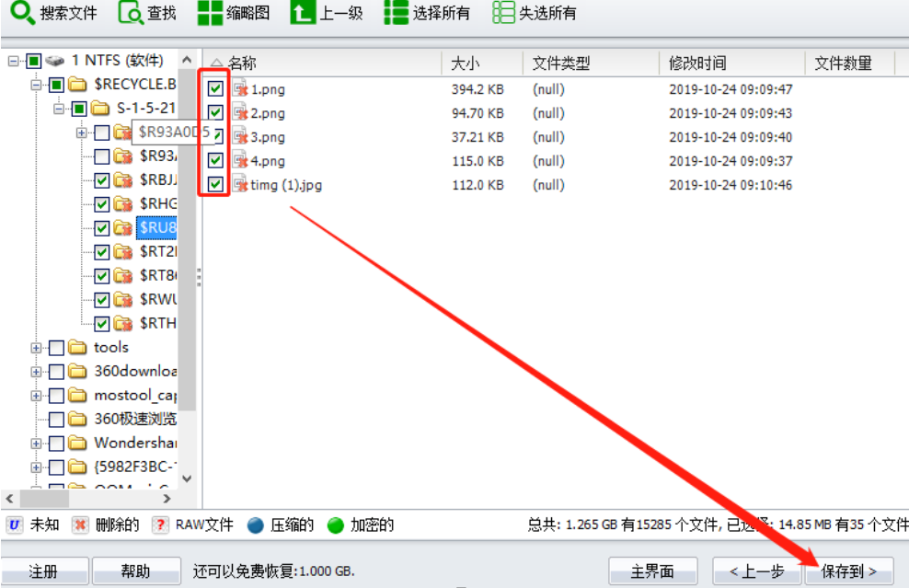Go up one level (上一级)
Image resolution: width=909 pixels, height=588 pixels.
327,12
